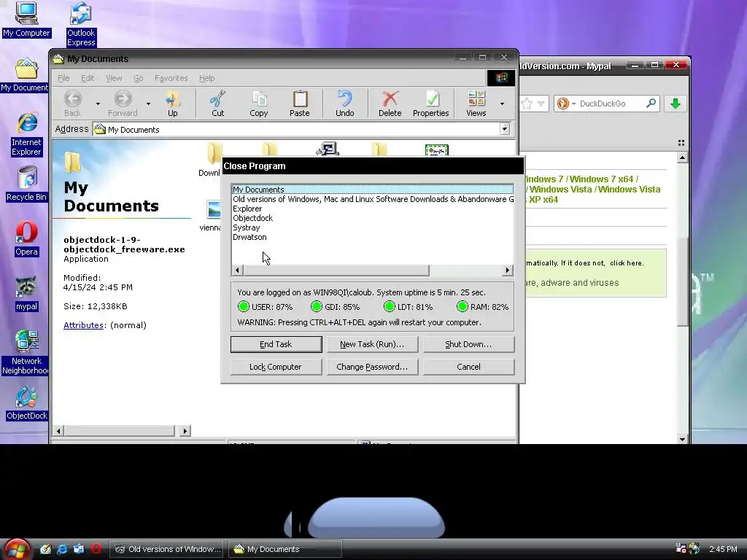The height and width of the screenshot is (560, 747).
Task: Click Views toolbar button
Action: tap(476, 104)
